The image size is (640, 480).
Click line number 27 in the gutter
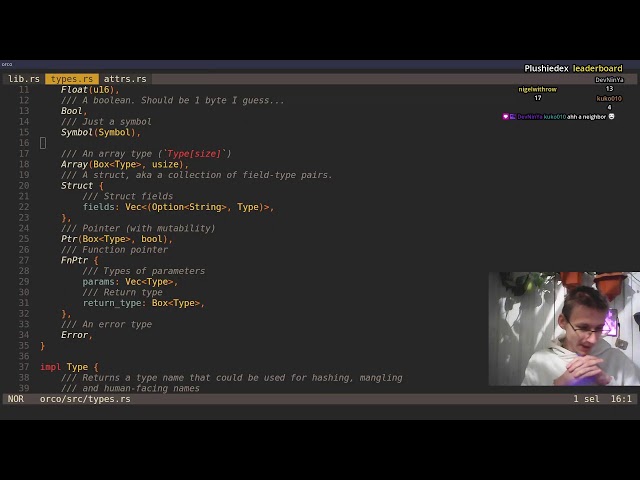pyautogui.click(x=24, y=260)
